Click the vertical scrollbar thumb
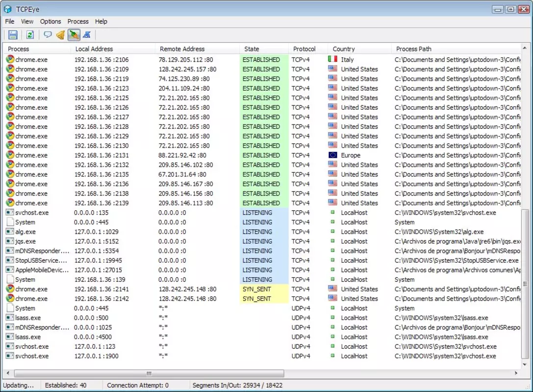This screenshot has height=392, width=533. (x=525, y=284)
